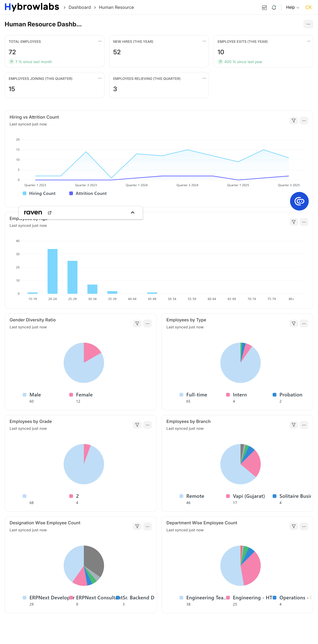The image size is (318, 644).
Task: Open Designation Wise Employee Count options
Action: tap(148, 526)
